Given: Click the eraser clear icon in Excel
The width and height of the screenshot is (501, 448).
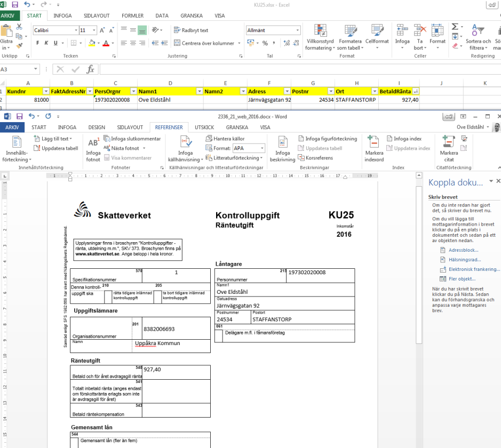Looking at the screenshot, I should click(455, 46).
